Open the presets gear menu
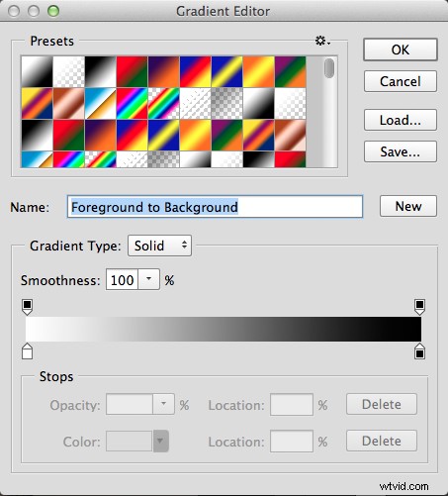Image resolution: width=448 pixels, height=496 pixels. (x=322, y=42)
